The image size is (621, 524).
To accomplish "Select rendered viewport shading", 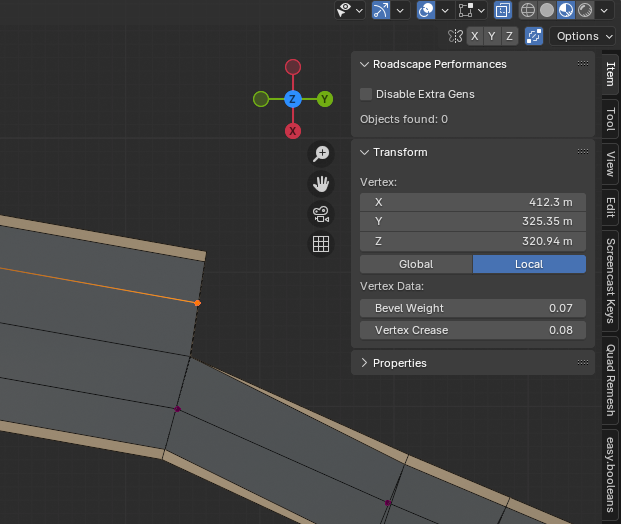I will click(584, 10).
